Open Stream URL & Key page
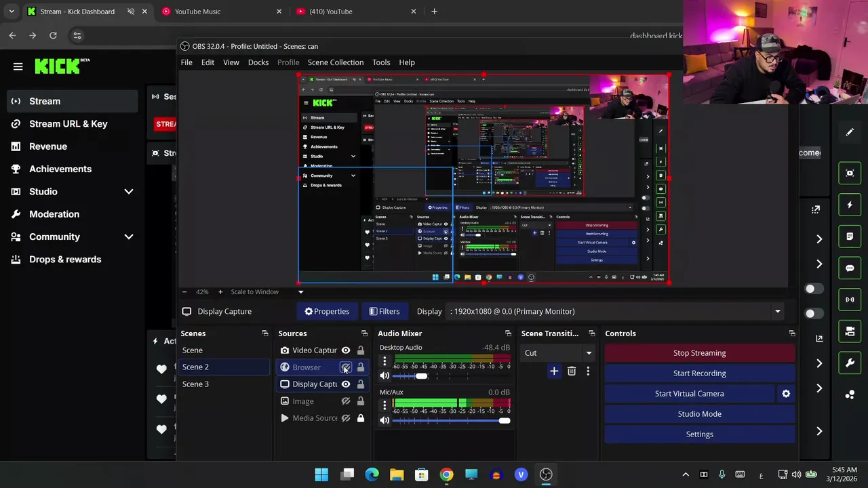868x488 pixels. pos(68,124)
